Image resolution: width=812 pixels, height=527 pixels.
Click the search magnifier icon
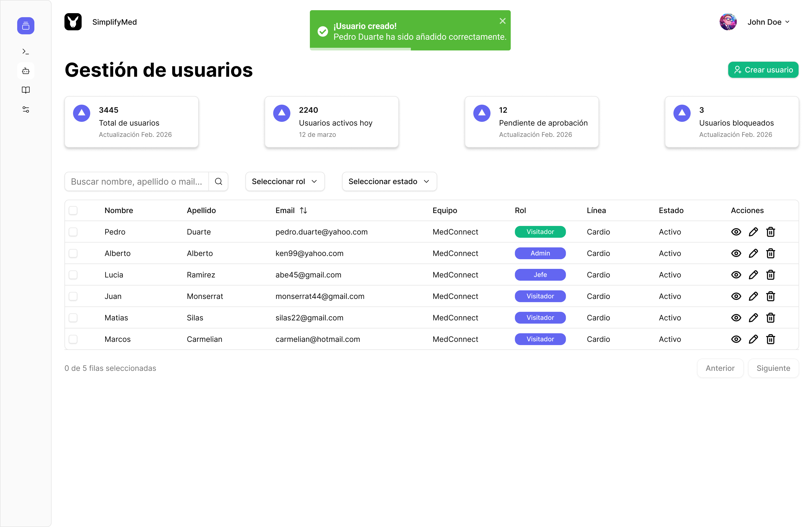click(x=218, y=181)
